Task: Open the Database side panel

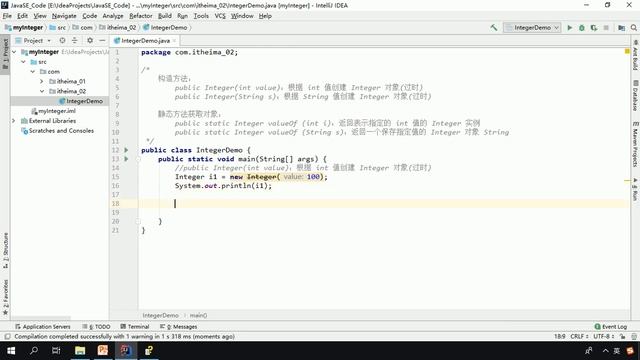Action: coord(635,96)
